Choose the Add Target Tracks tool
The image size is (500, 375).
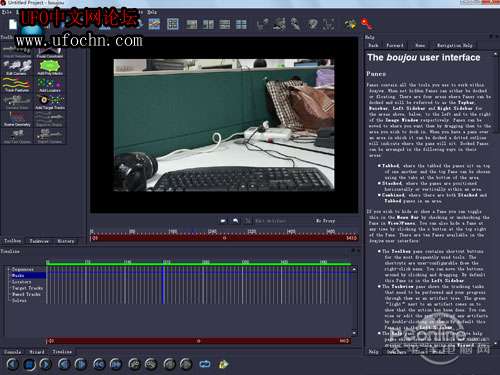[50, 102]
